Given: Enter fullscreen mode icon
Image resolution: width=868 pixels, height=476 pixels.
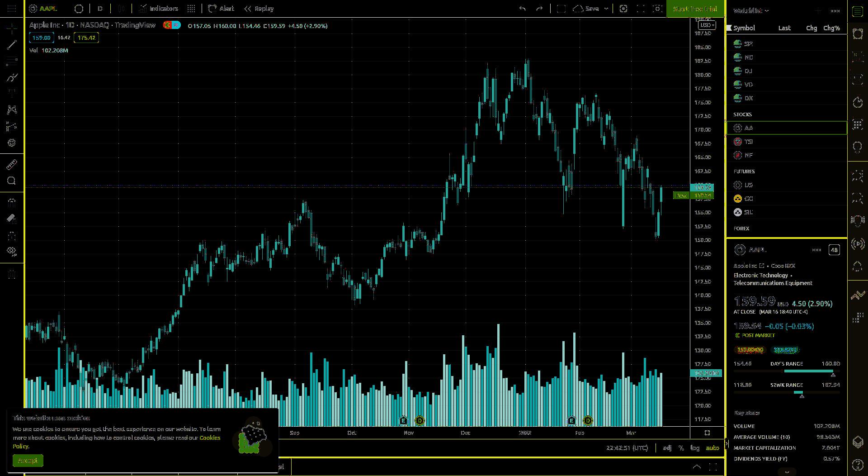Looking at the screenshot, I should tap(641, 9).
